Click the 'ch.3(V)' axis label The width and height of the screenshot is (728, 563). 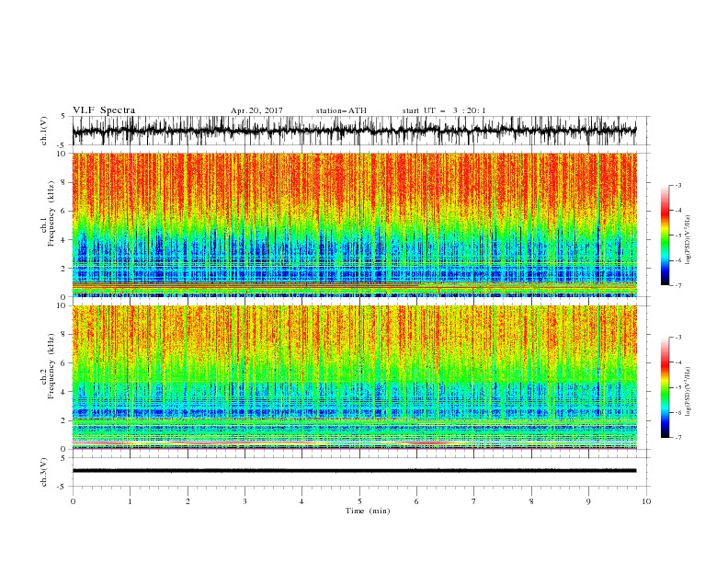pos(44,472)
